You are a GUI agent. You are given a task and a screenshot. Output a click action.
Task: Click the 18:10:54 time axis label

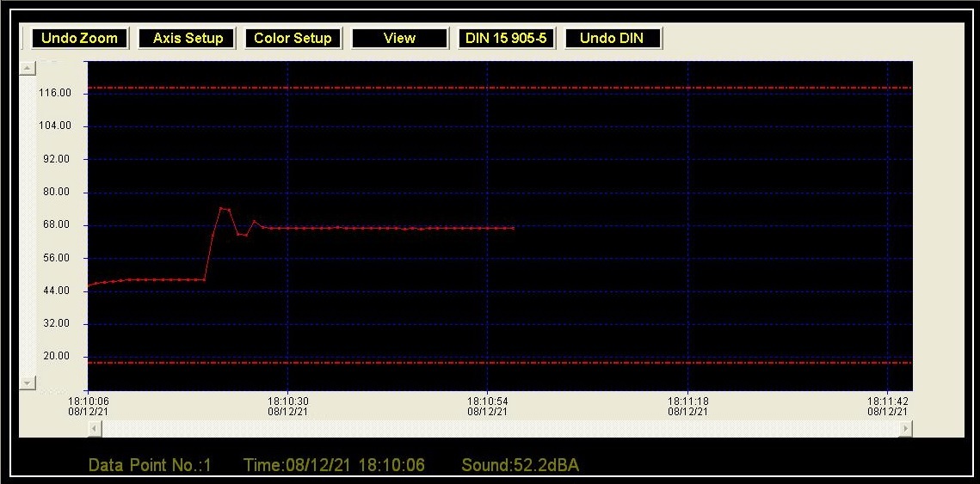[x=488, y=401]
